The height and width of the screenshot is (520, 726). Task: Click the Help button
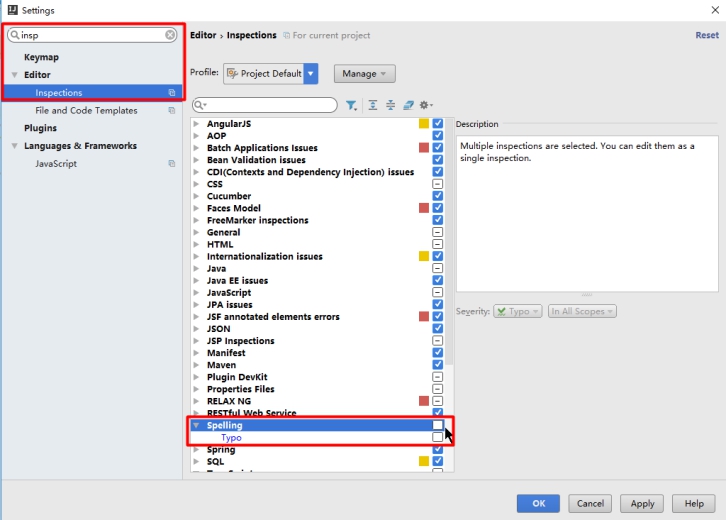click(x=694, y=503)
